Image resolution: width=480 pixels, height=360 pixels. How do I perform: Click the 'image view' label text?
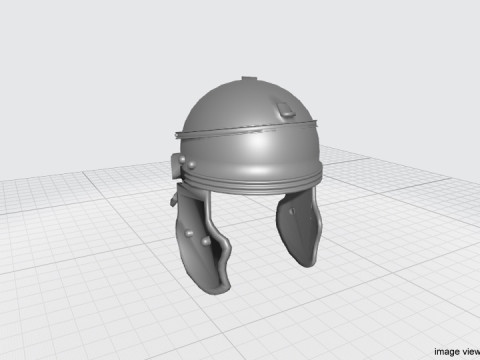457,352
